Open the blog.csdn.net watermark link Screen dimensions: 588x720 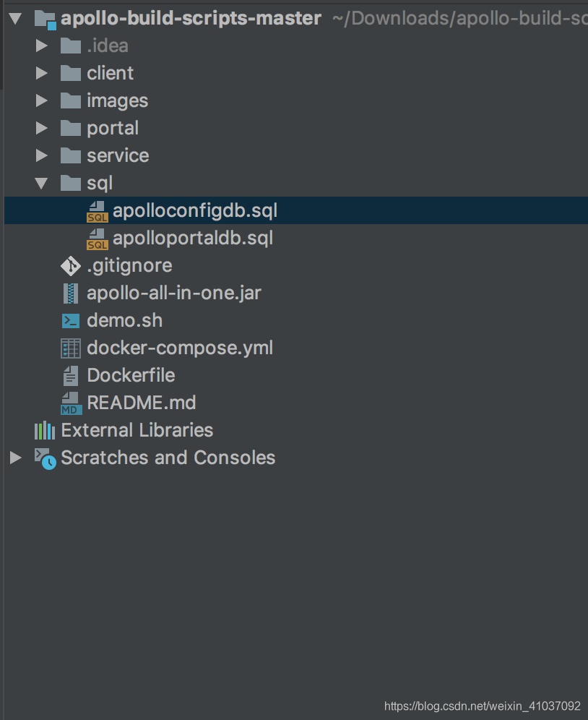click(x=483, y=706)
